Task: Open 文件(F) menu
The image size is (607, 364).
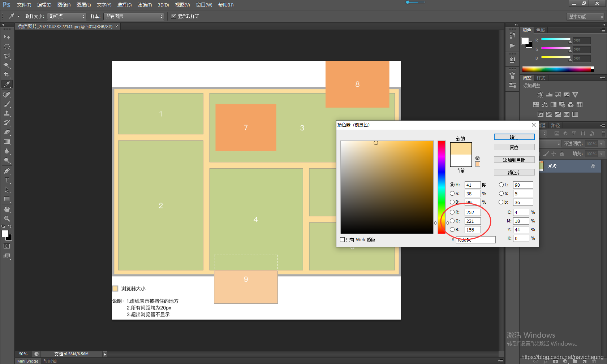Action: click(24, 5)
